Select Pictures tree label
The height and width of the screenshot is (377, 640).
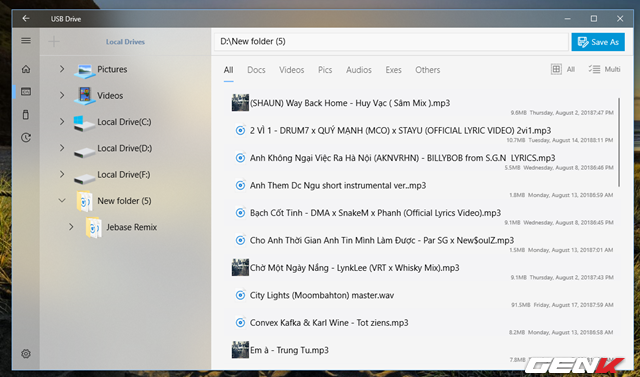[112, 69]
